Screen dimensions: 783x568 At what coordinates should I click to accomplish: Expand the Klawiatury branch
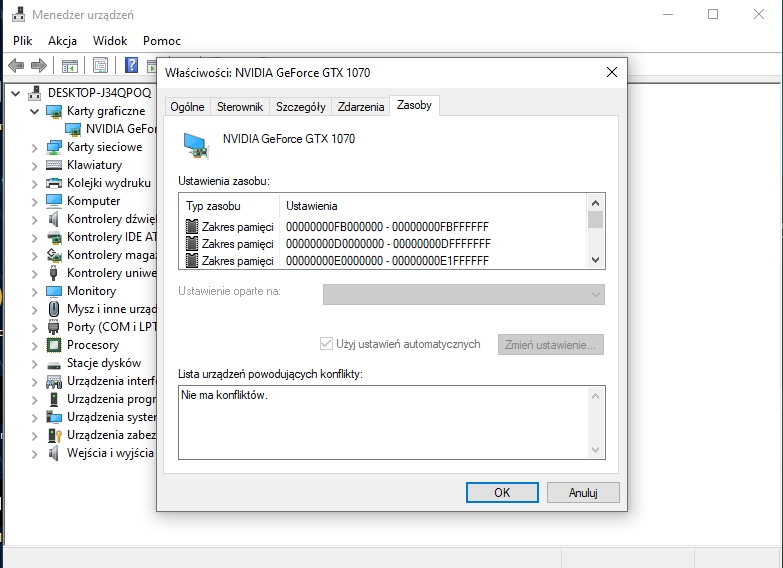point(34,165)
